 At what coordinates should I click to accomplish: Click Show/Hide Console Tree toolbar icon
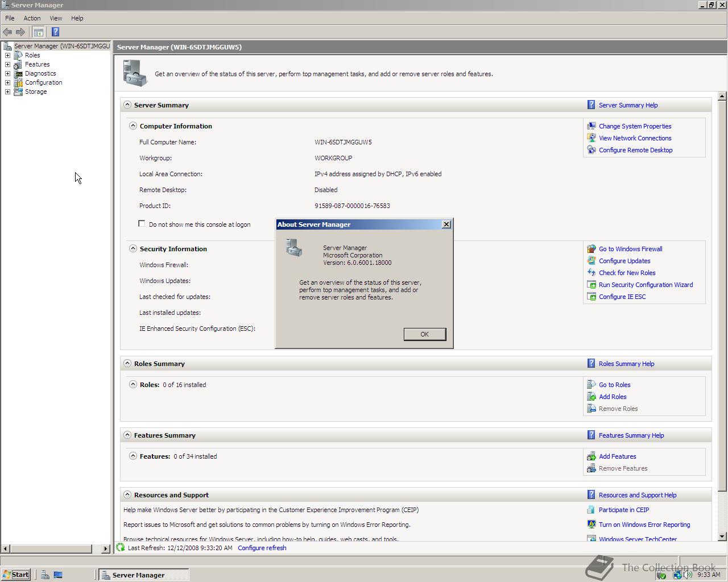click(38, 32)
